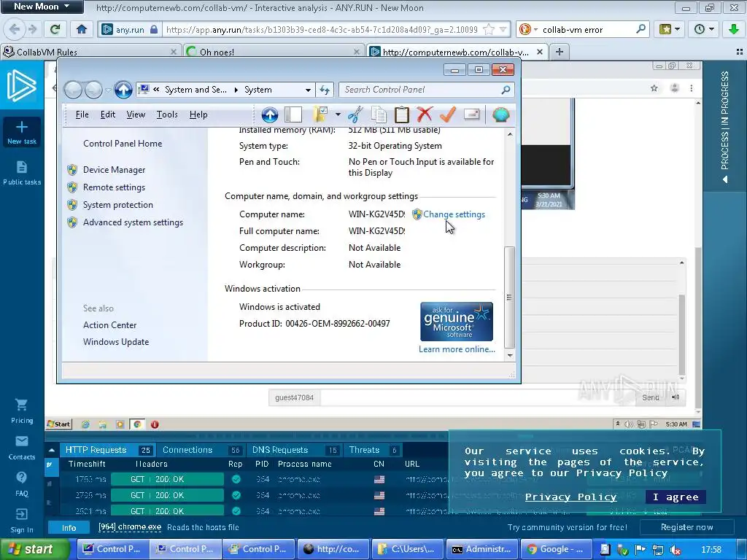The height and width of the screenshot is (560, 747).
Task: Open the FAQ question mark icon
Action: click(21, 477)
